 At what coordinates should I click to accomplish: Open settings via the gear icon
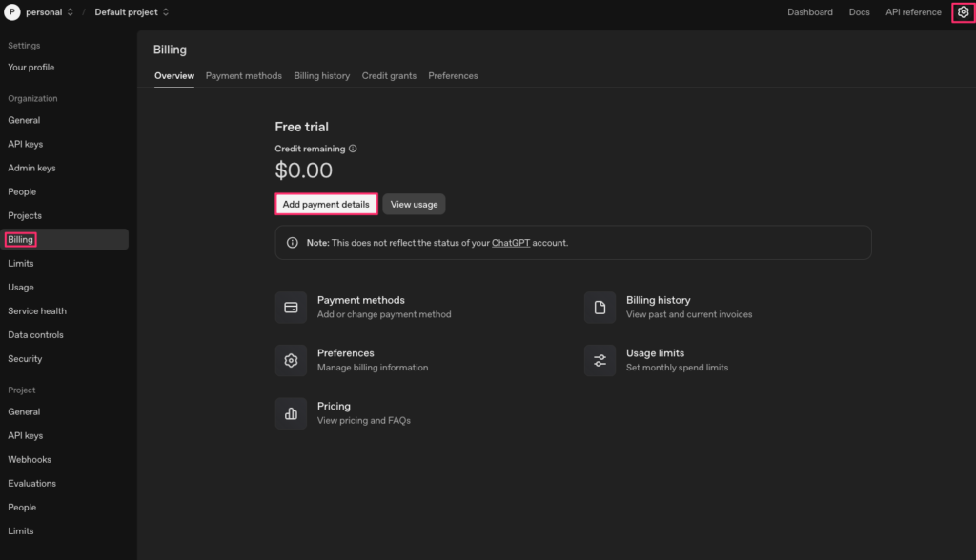(963, 12)
